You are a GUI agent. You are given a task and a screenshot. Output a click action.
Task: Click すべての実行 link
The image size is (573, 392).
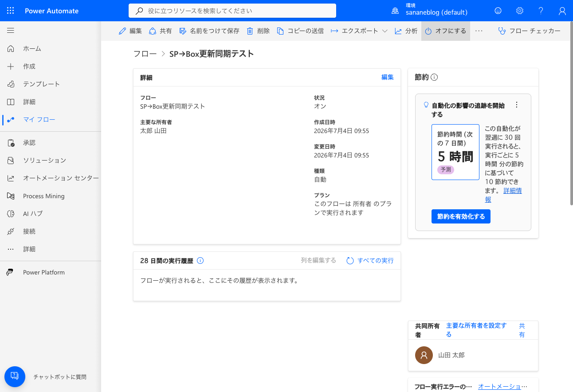coord(370,261)
